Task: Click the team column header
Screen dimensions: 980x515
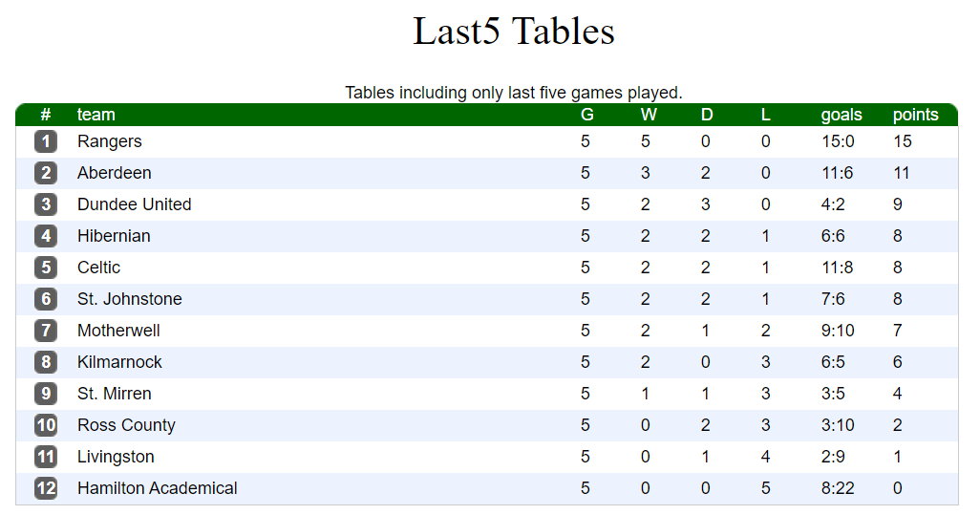Action: [96, 115]
